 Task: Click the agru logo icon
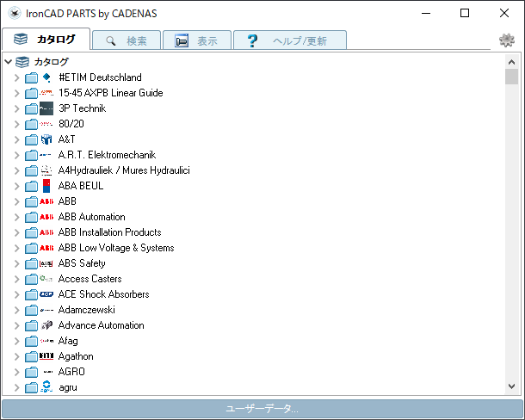[46, 386]
